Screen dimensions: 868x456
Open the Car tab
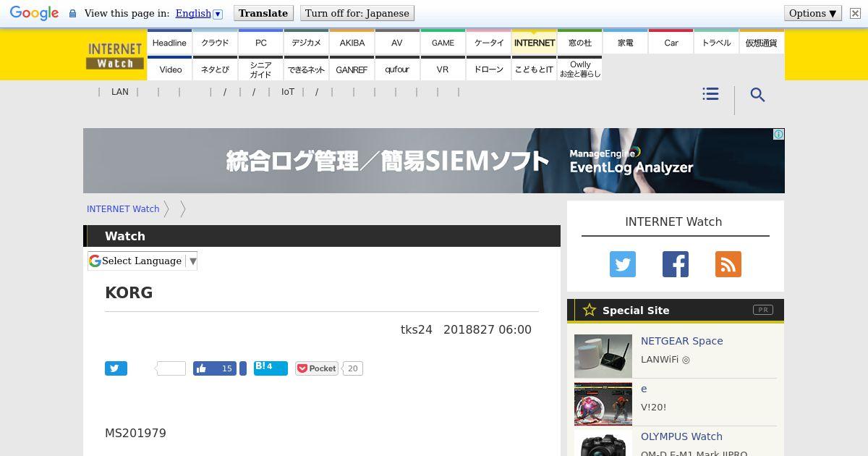[x=671, y=43]
